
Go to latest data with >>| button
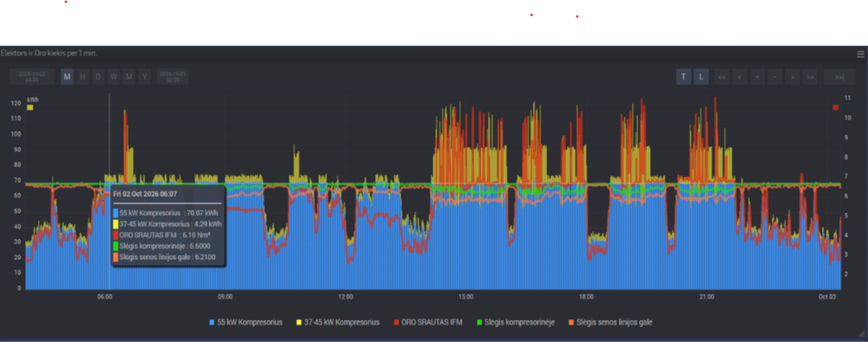click(x=839, y=77)
